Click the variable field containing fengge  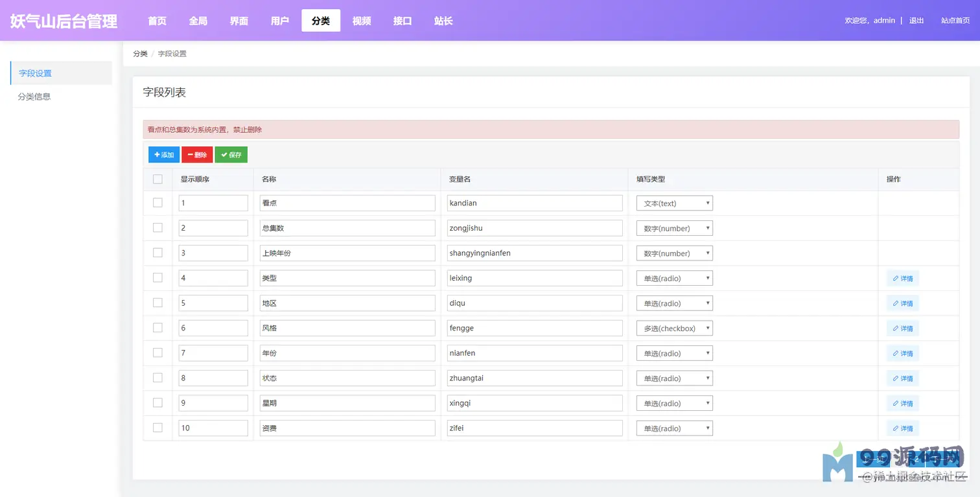pos(535,328)
